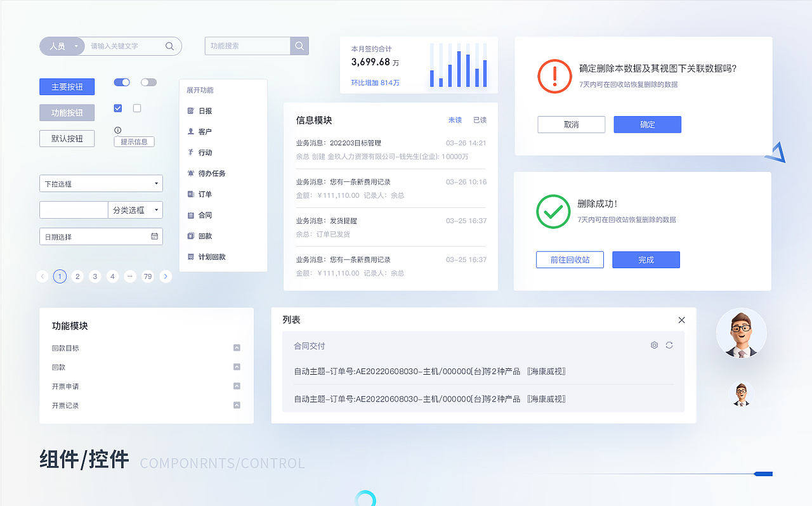This screenshot has width=812, height=506.
Task: Go to page 3
Action: pos(95,276)
